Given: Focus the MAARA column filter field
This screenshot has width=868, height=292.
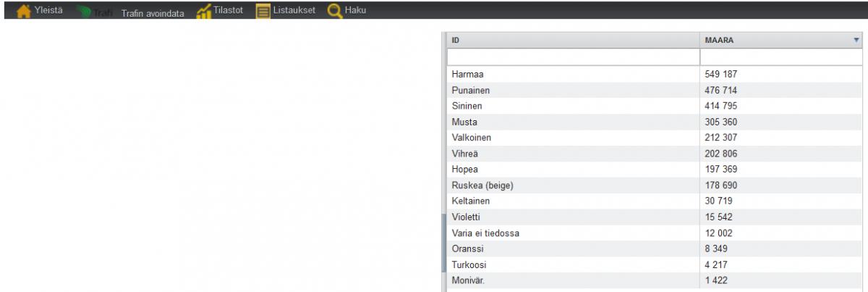Looking at the screenshot, I should pos(780,57).
